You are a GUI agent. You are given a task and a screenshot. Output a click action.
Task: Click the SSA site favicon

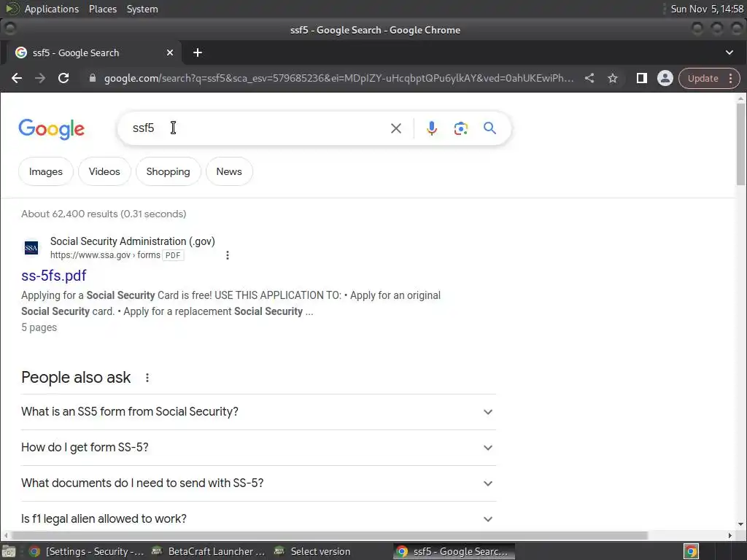[x=31, y=248]
